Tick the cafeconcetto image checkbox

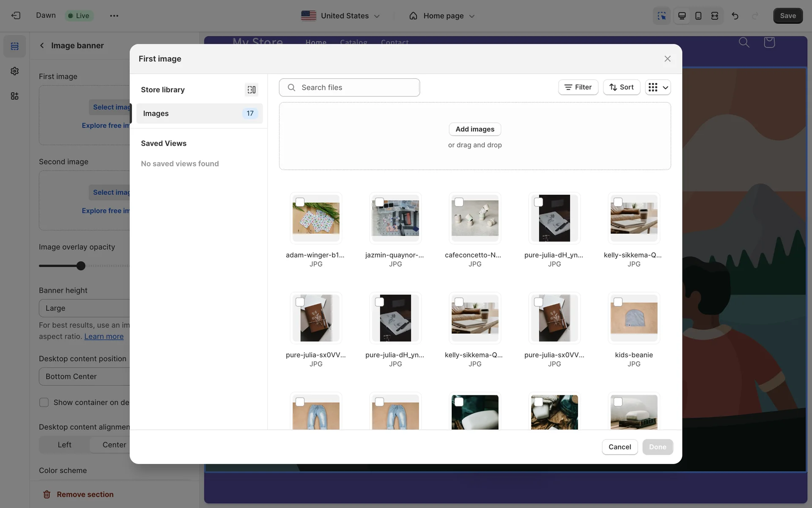pos(459,202)
